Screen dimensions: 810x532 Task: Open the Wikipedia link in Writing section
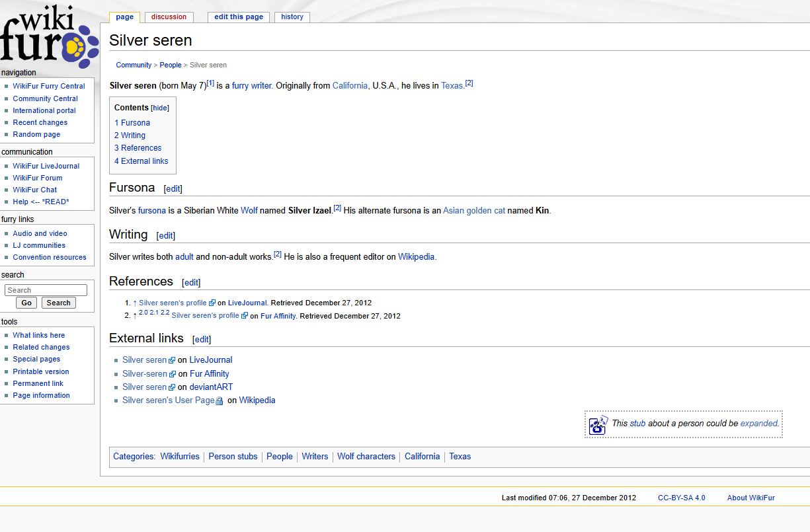click(416, 257)
